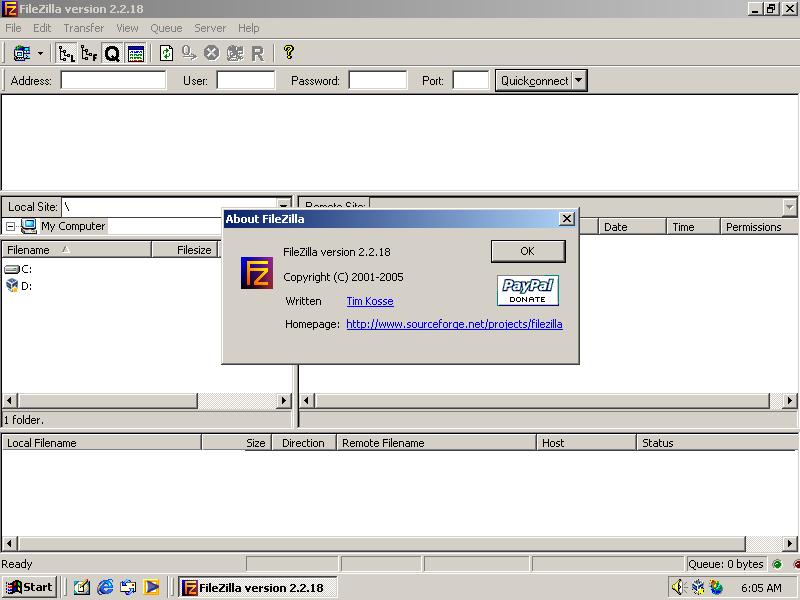Click the Size queue column header
Screen dimensions: 800x600
pos(237,443)
